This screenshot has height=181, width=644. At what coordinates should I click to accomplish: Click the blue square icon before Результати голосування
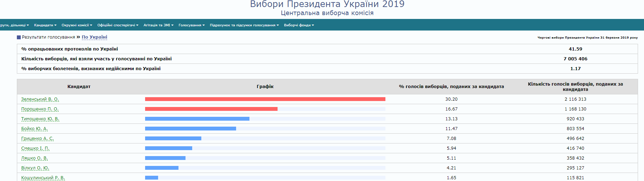pyautogui.click(x=19, y=37)
